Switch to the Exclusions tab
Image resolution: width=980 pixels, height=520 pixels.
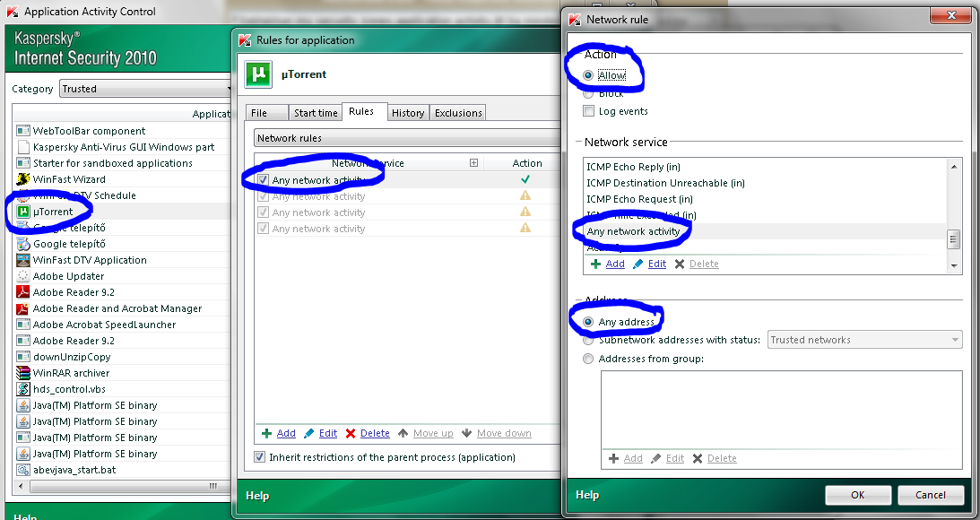point(457,112)
